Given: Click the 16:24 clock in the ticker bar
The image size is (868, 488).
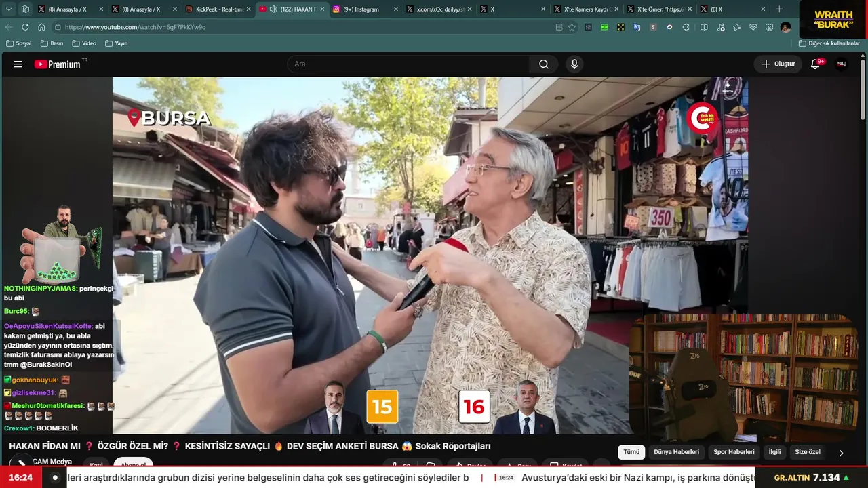Looking at the screenshot, I should [21, 478].
